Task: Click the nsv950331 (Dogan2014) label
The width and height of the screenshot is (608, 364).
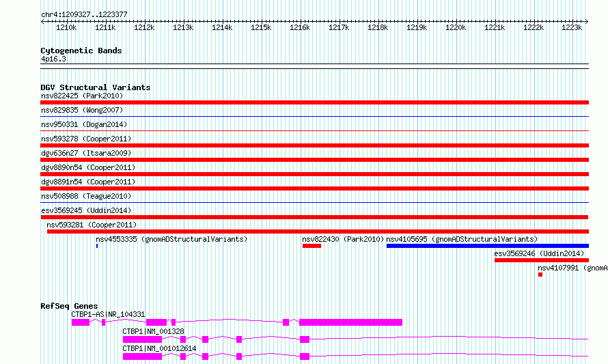Action: 84,124
